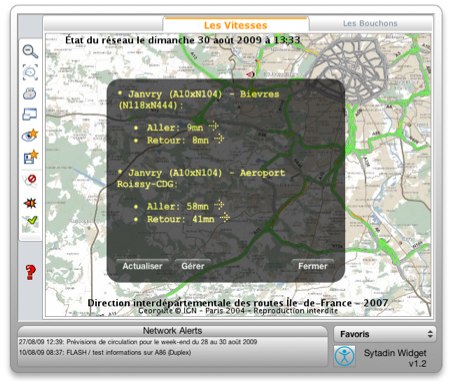
Task: Save favorite with the floppy-star icon
Action: pos(31,156)
